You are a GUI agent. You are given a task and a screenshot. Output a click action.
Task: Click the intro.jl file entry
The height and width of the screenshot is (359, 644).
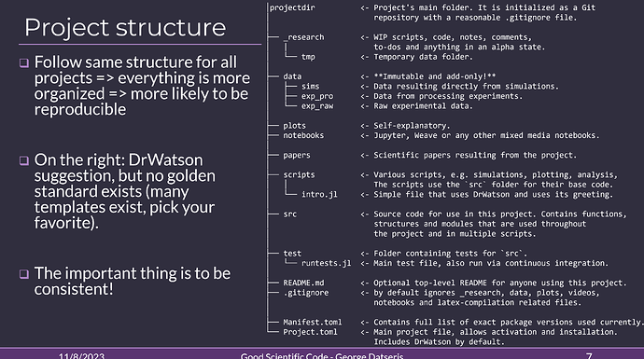coord(319,195)
